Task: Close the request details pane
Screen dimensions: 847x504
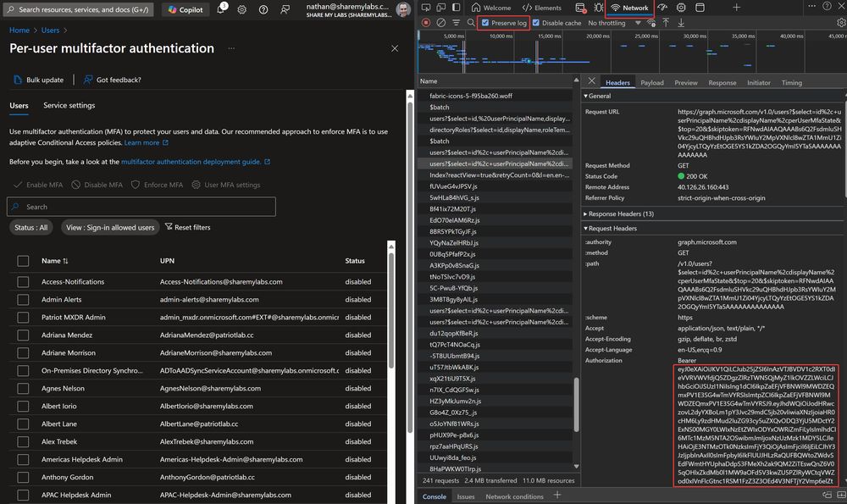Action: 591,81
